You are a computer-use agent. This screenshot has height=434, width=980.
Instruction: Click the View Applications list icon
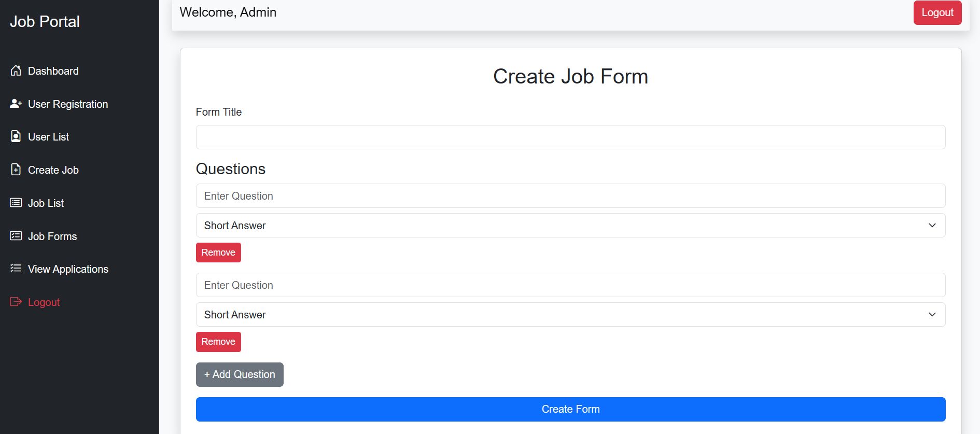click(16, 269)
